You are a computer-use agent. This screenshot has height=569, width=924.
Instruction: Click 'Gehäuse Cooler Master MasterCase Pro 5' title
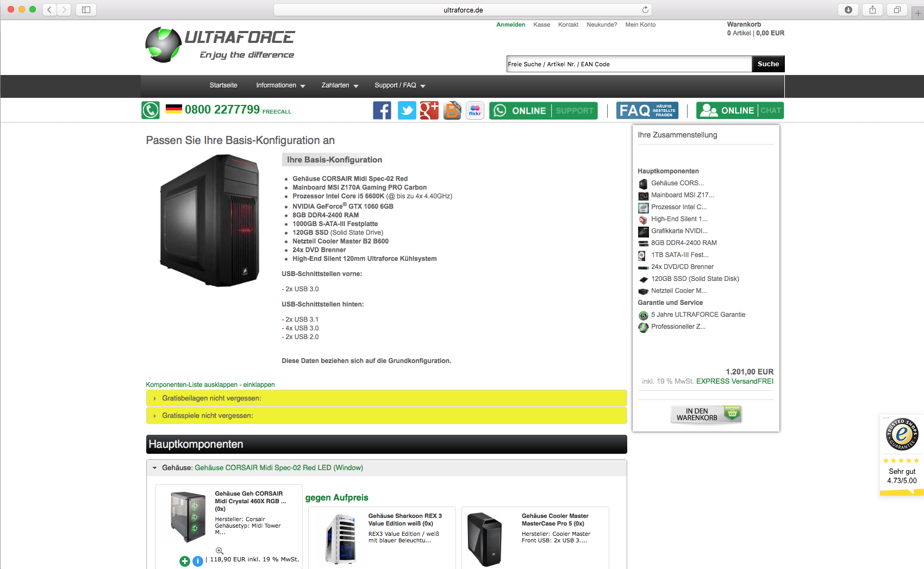(x=555, y=520)
